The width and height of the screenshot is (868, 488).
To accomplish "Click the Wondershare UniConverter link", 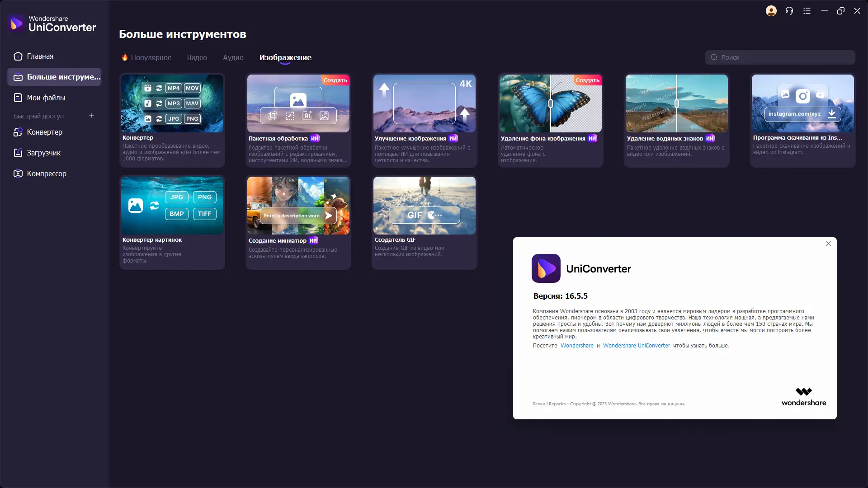I will 636,346.
